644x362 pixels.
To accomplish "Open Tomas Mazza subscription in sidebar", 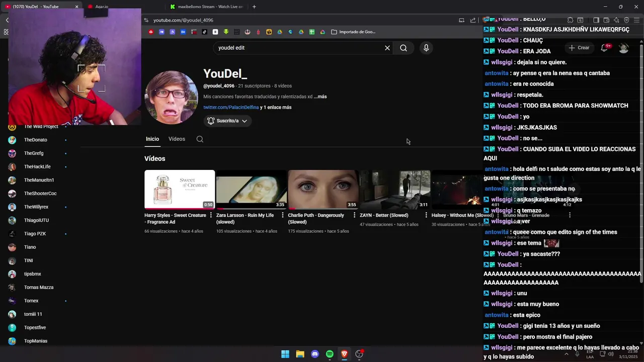I will [38, 287].
